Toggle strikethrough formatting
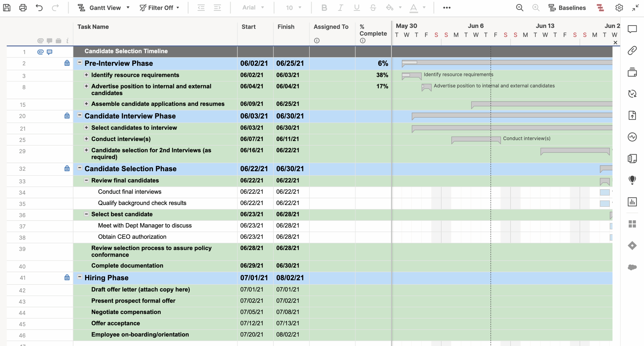The height and width of the screenshot is (346, 644). (373, 8)
